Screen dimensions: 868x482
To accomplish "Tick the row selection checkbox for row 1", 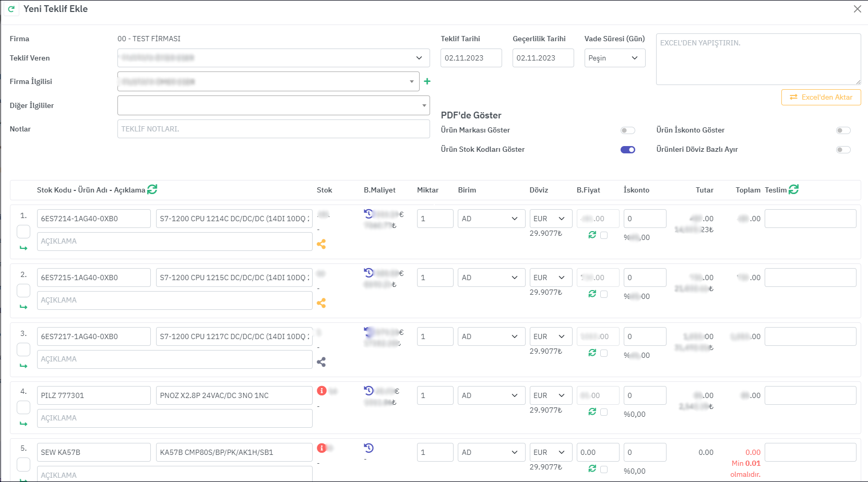I will 23,232.
